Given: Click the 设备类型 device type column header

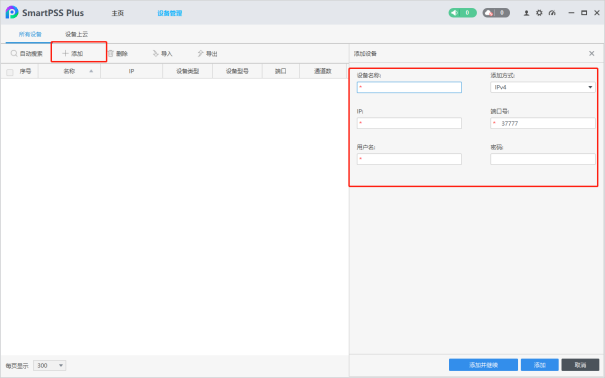Looking at the screenshot, I should click(188, 71).
